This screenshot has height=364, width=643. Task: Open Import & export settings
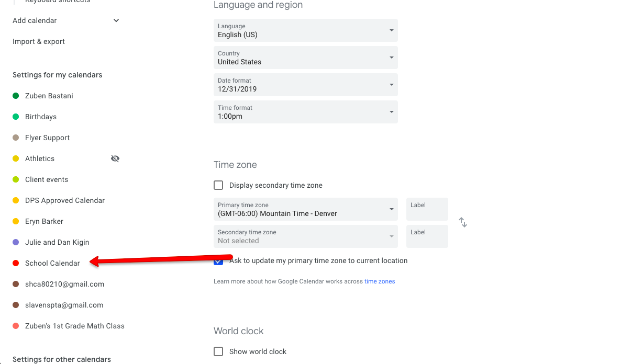point(39,41)
